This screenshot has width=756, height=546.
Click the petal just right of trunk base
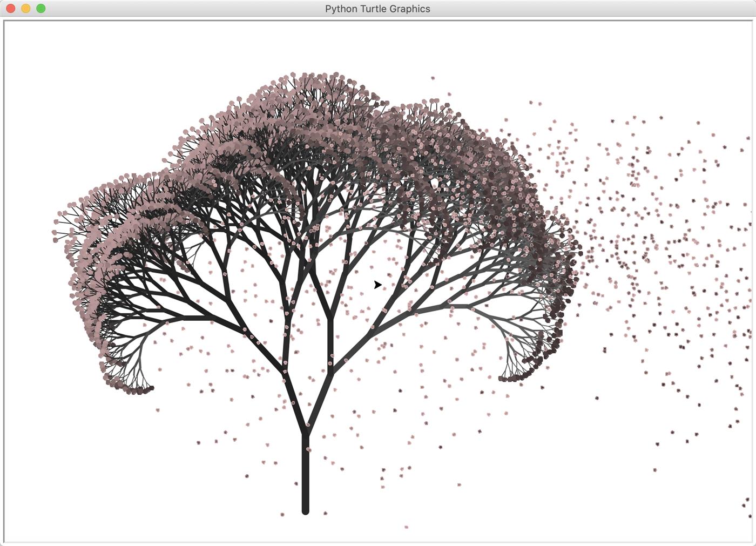(325, 513)
